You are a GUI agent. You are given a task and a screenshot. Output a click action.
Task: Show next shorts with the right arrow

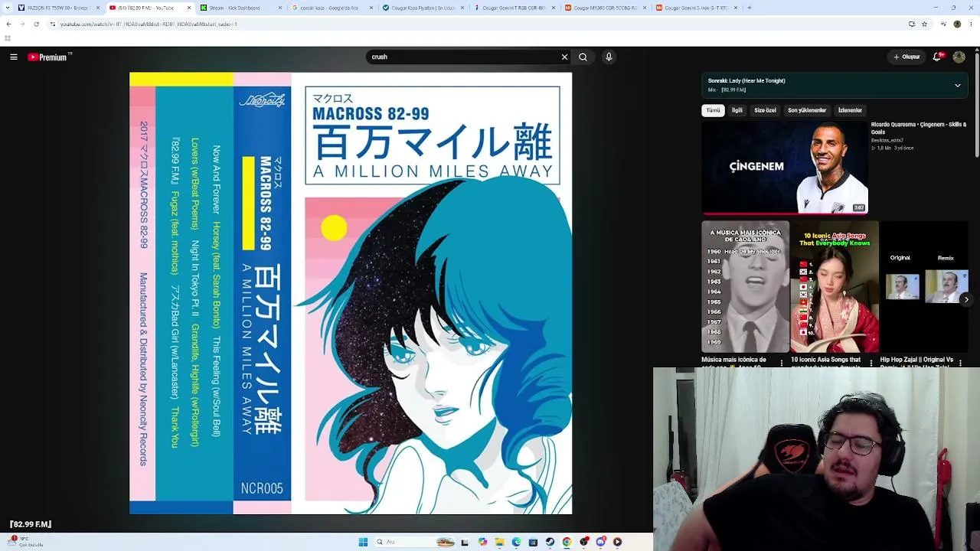pos(966,299)
